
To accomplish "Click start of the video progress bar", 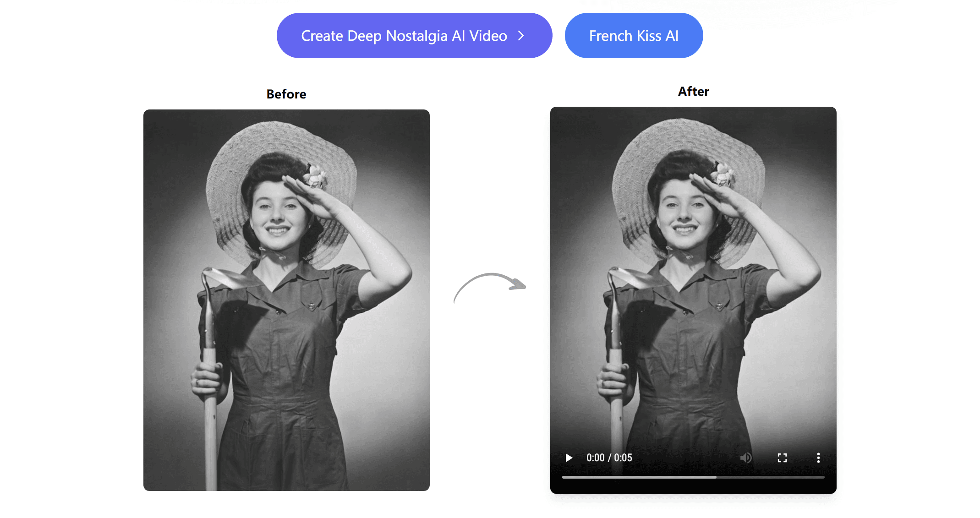I will (564, 477).
